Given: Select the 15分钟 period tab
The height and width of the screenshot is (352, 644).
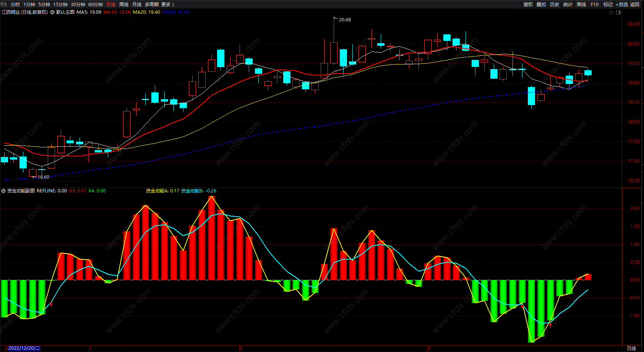Looking at the screenshot, I should pos(60,5).
